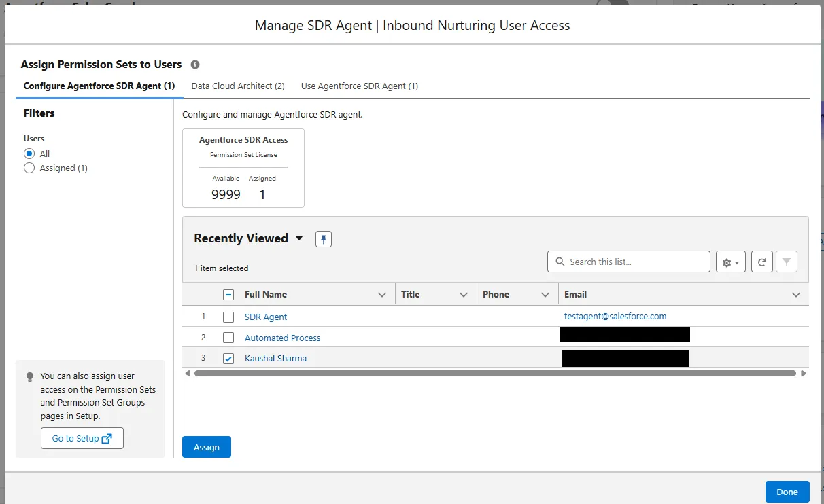
Task: Expand the Recently Viewed list dropdown
Action: click(x=299, y=238)
